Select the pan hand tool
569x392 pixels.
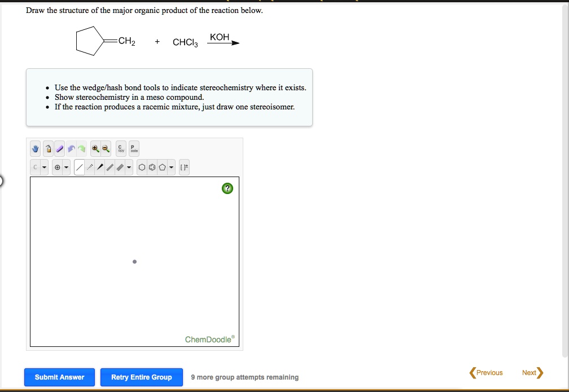[x=35, y=149]
